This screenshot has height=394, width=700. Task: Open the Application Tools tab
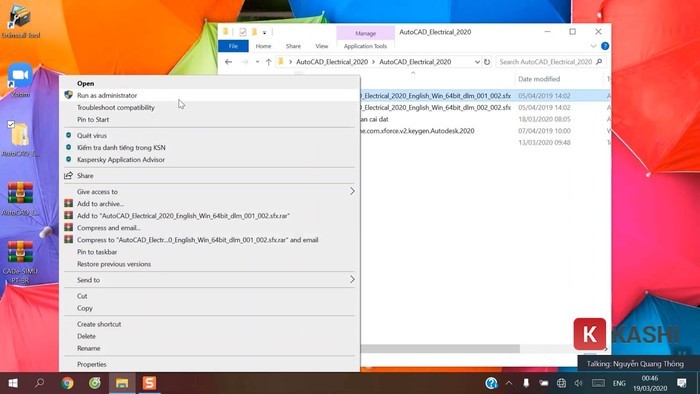[x=365, y=46]
